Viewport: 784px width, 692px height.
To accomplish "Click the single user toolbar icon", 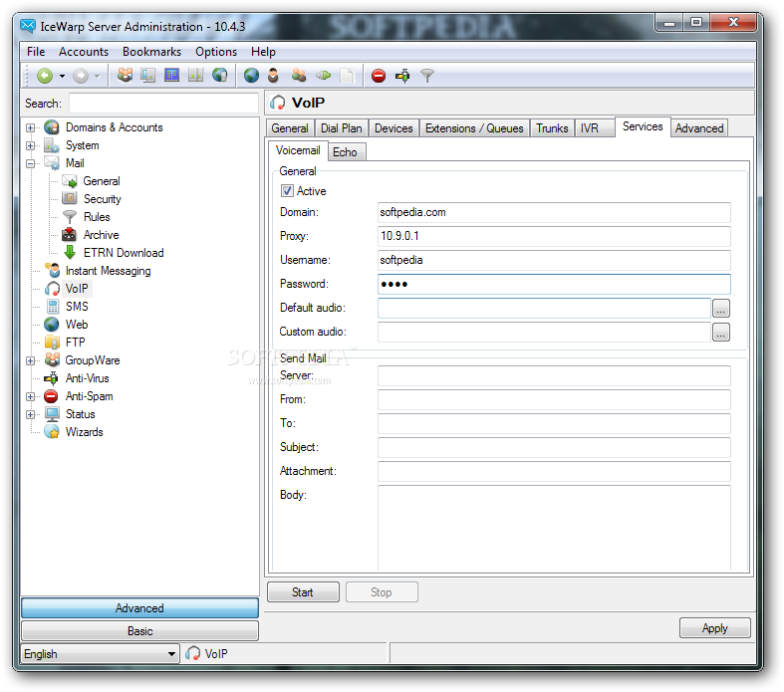I will coord(273,76).
